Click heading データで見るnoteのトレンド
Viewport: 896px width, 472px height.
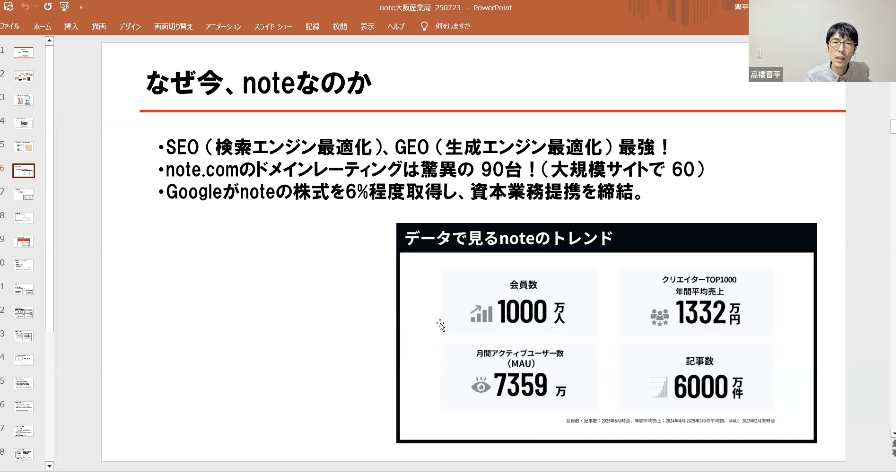tap(509, 238)
